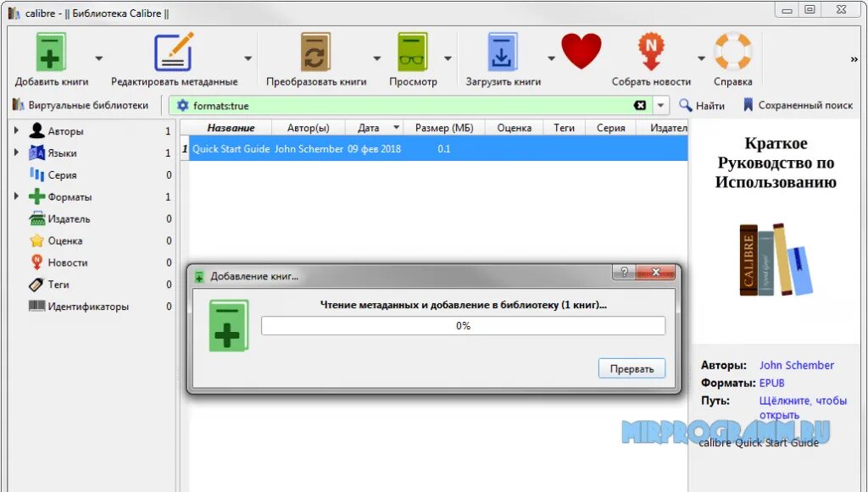Select Formats (Форматы) category
Screen dimensions: 868x492
[70, 196]
